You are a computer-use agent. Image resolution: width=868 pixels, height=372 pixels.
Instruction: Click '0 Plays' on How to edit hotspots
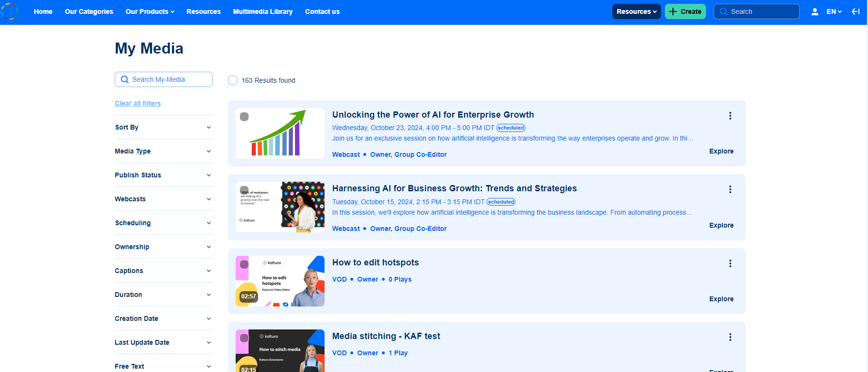(400, 279)
